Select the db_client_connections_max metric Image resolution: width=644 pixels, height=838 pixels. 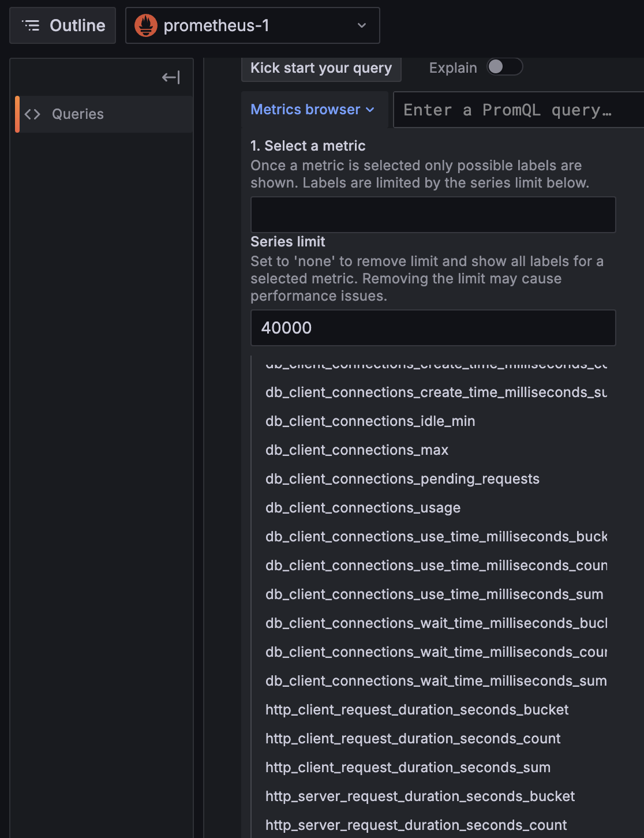coord(357,450)
